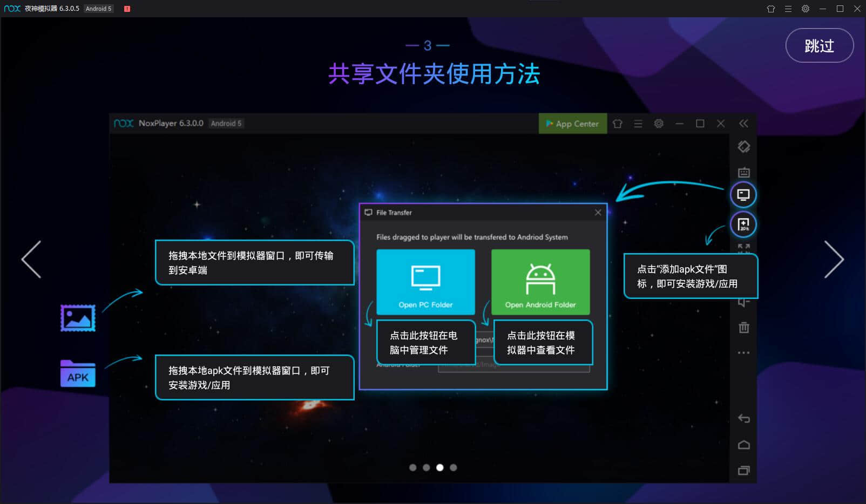Click the Open Android Folder tile
The width and height of the screenshot is (866, 504).
(540, 282)
